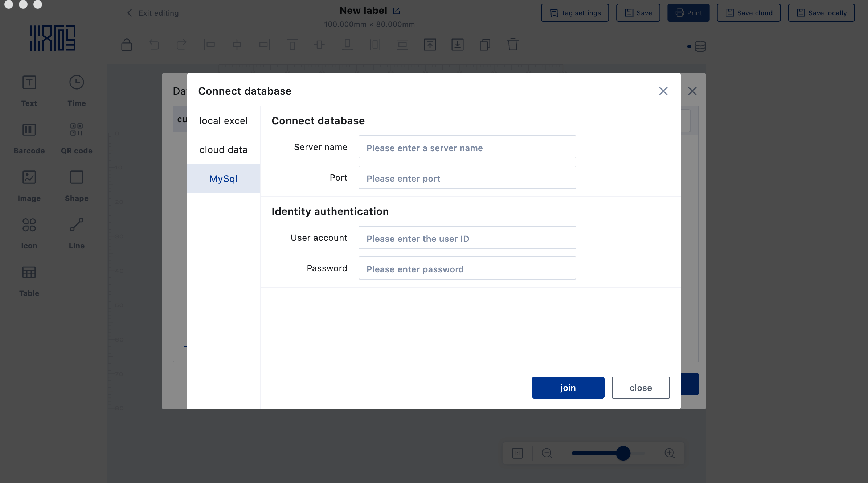868x483 pixels.
Task: Click the zoom slider handle
Action: [623, 453]
